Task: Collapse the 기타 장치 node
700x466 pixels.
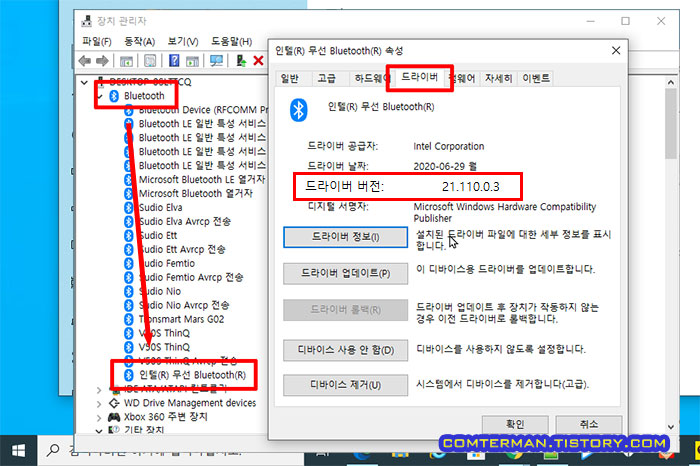Action: click(x=99, y=431)
